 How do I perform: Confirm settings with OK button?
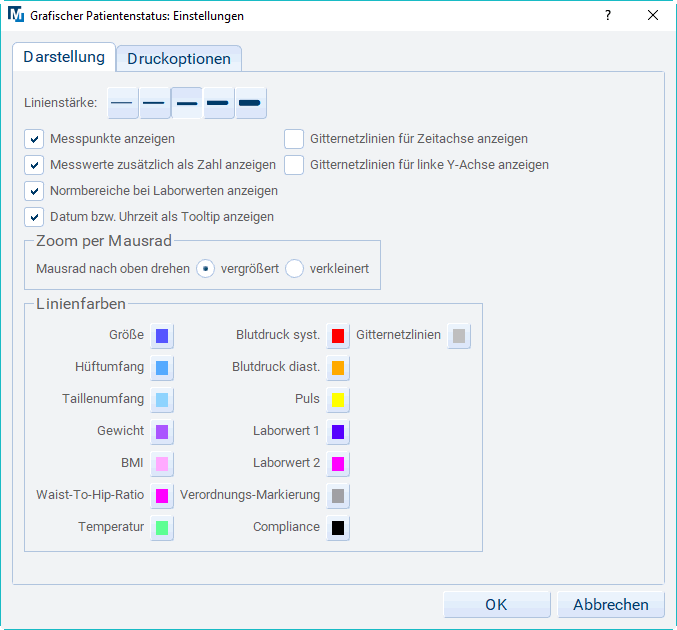coord(497,605)
